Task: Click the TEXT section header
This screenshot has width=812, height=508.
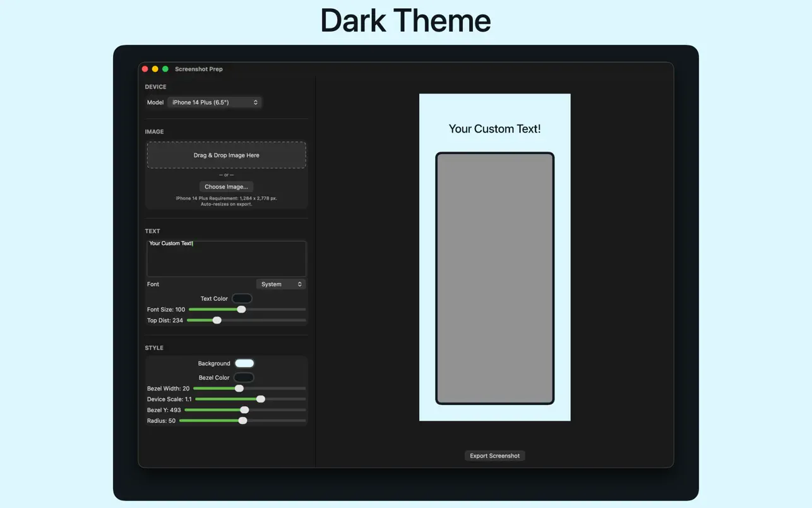Action: coord(152,231)
